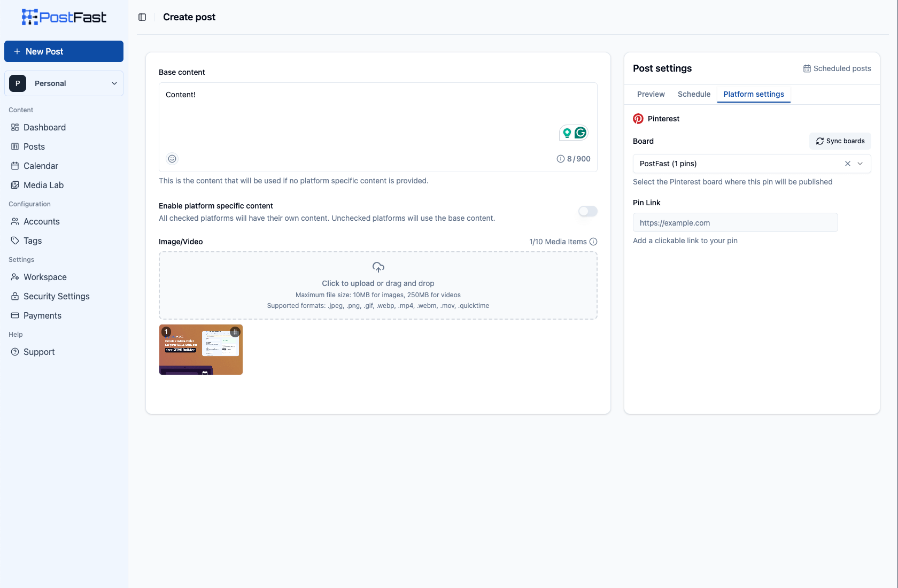898x588 pixels.
Task: Open the emoji picker below base content
Action: point(172,158)
